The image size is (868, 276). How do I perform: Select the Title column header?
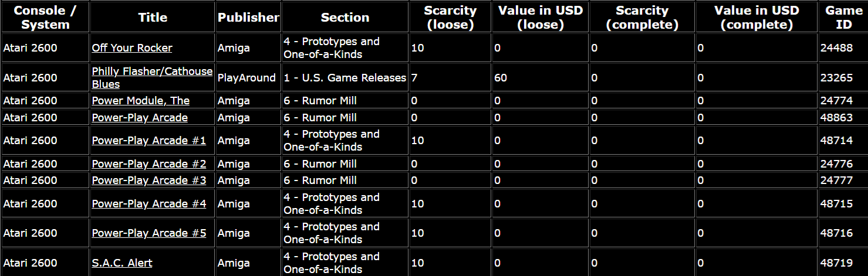[153, 18]
